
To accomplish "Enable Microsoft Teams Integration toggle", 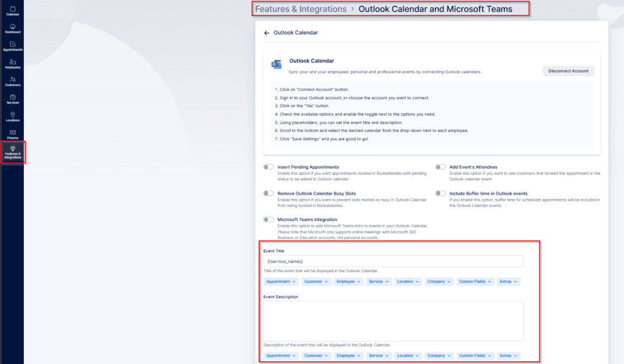I will click(269, 219).
